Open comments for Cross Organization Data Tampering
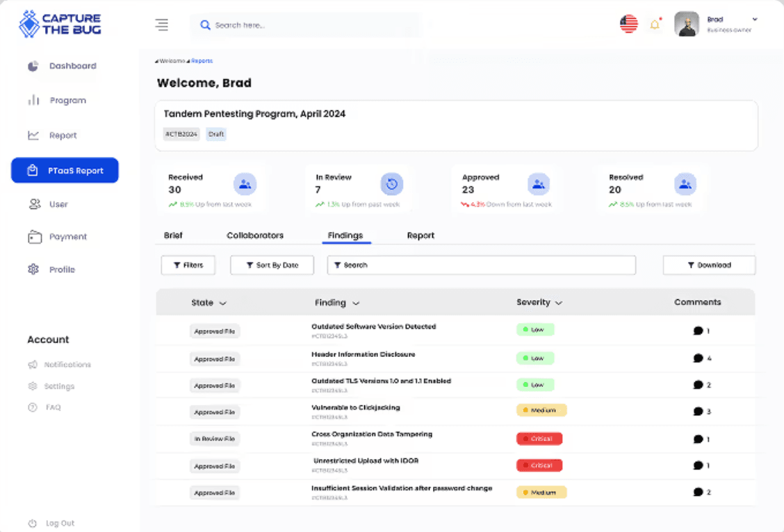Viewport: 784px width, 532px height. pos(698,439)
